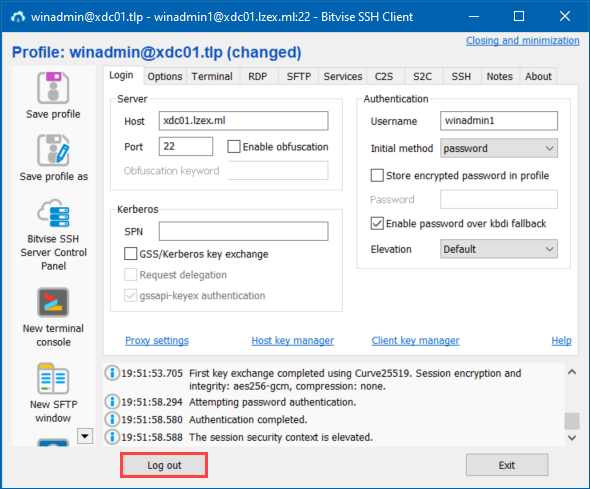Click 'Attempting password authentication.' log message
Viewport: 590px width, 489px height.
272,402
